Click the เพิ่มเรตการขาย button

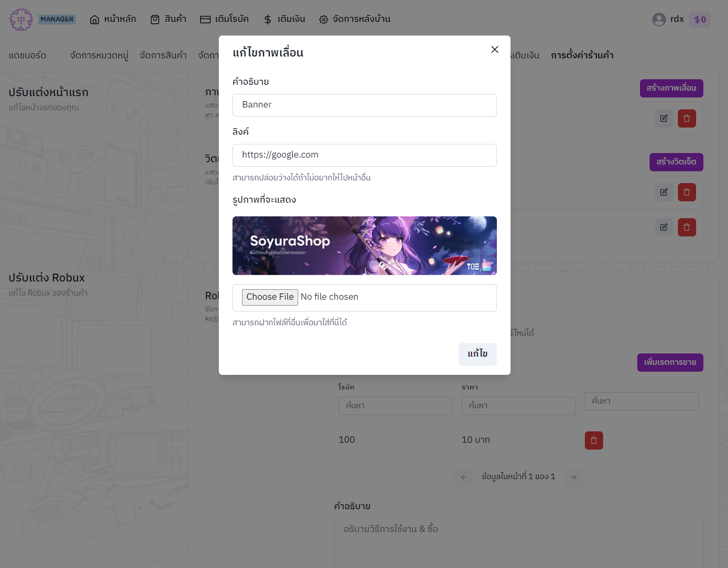click(x=670, y=363)
